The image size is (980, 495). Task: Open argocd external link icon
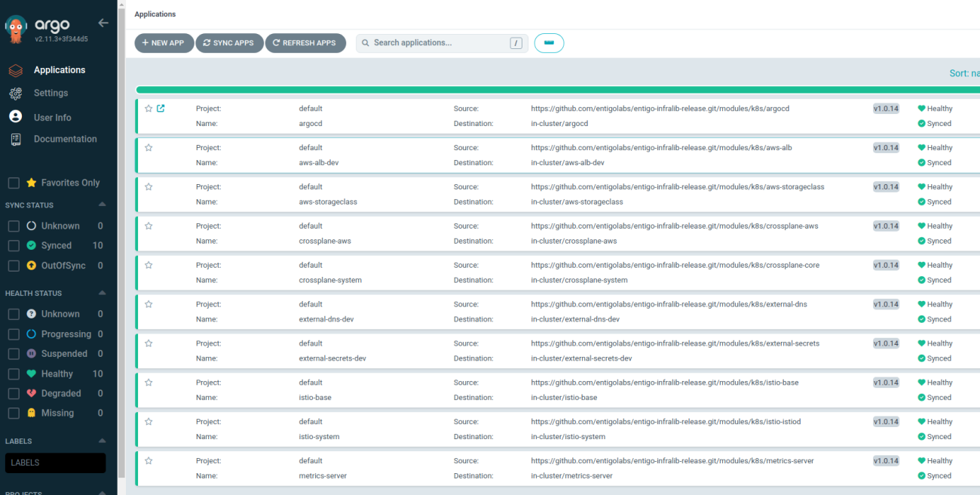pos(161,109)
